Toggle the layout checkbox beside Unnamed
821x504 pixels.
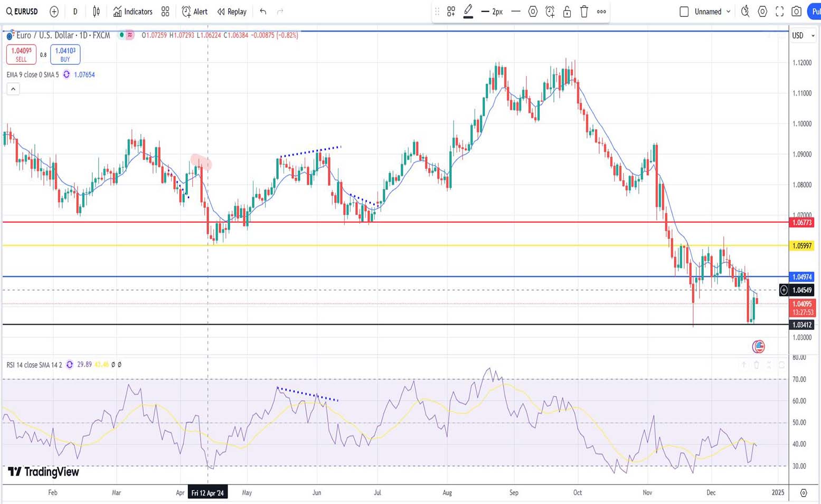(684, 12)
